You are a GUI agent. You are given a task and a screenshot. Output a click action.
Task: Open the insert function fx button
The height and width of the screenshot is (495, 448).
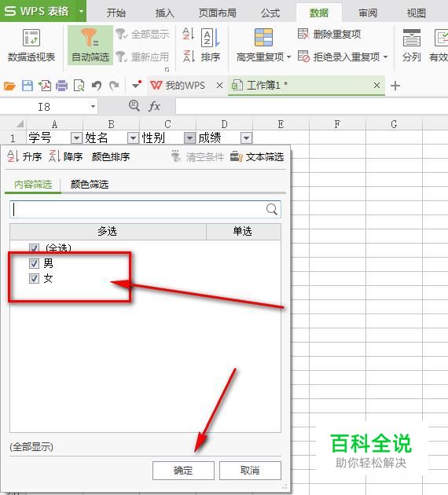pos(154,106)
